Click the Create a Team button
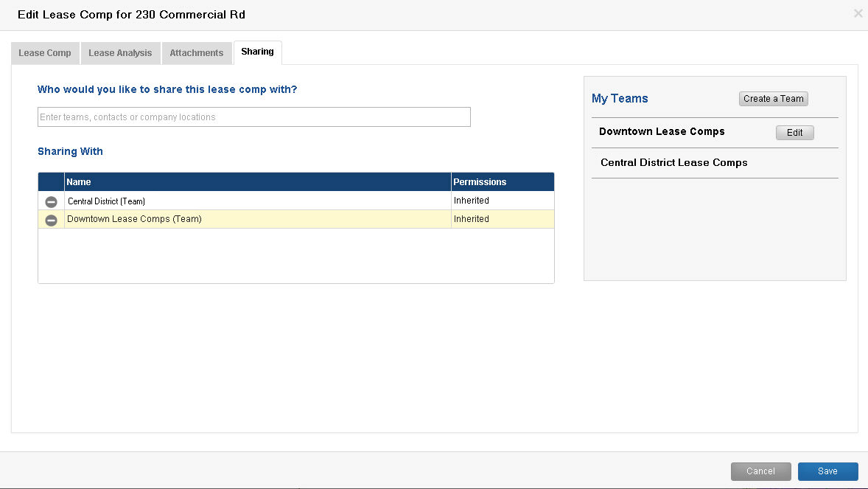The width and height of the screenshot is (868, 489). (x=773, y=98)
